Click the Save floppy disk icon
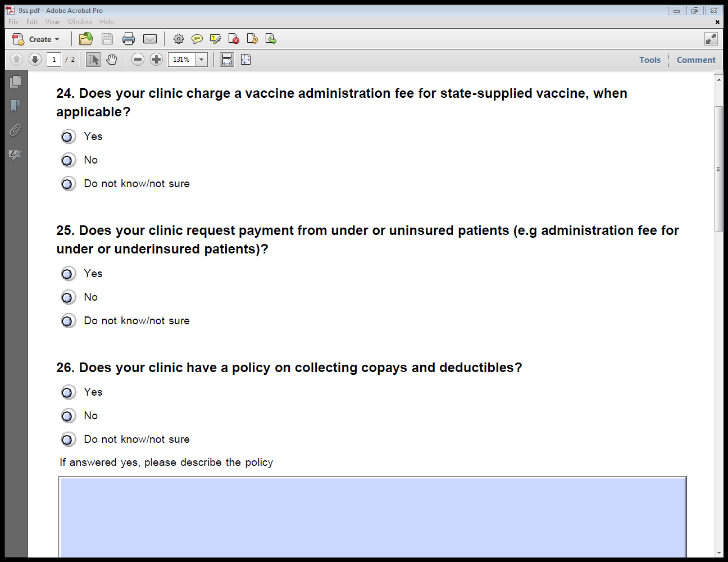This screenshot has height=562, width=728. [107, 39]
